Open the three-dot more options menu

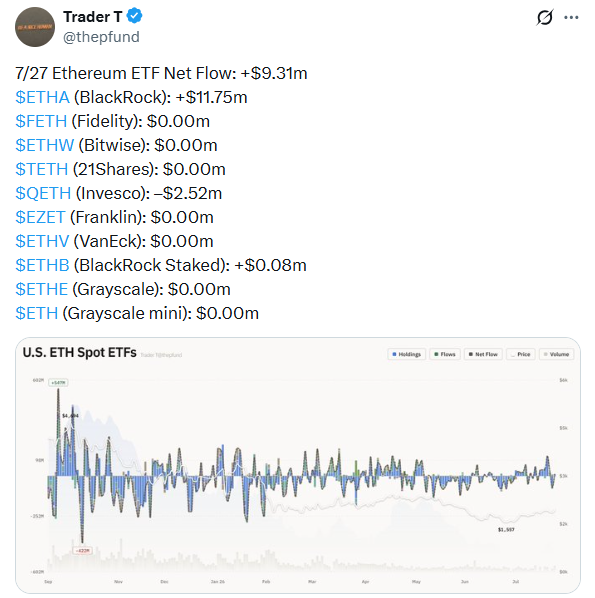tap(571, 17)
